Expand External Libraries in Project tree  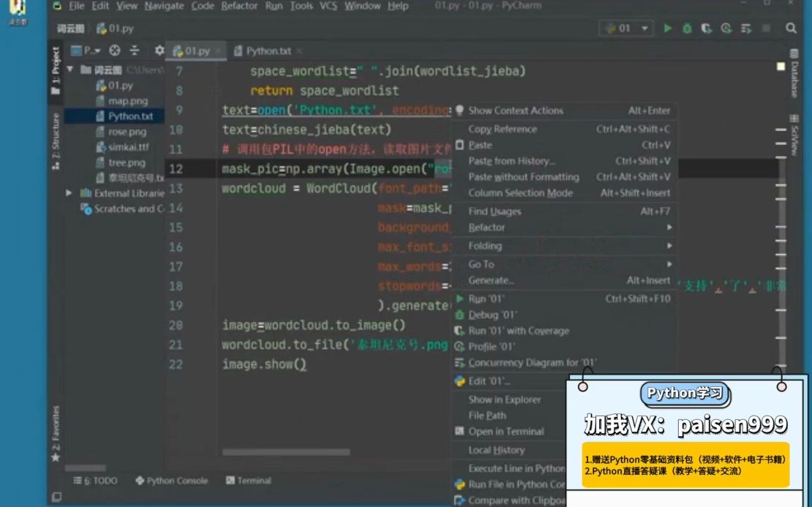69,194
